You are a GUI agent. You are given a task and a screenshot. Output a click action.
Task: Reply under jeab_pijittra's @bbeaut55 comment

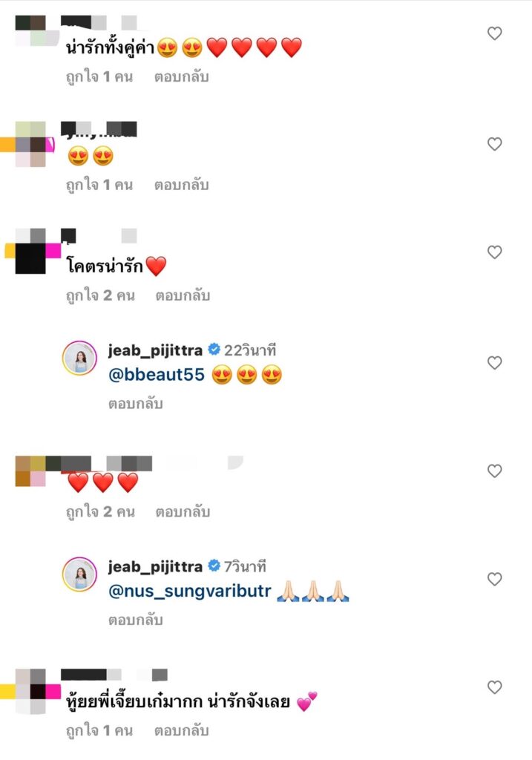(x=135, y=404)
